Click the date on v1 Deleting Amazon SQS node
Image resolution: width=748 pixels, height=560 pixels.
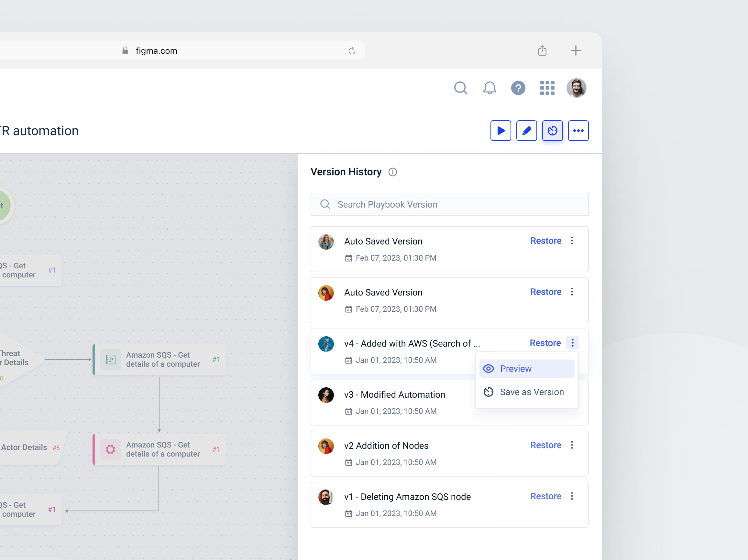tap(396, 513)
